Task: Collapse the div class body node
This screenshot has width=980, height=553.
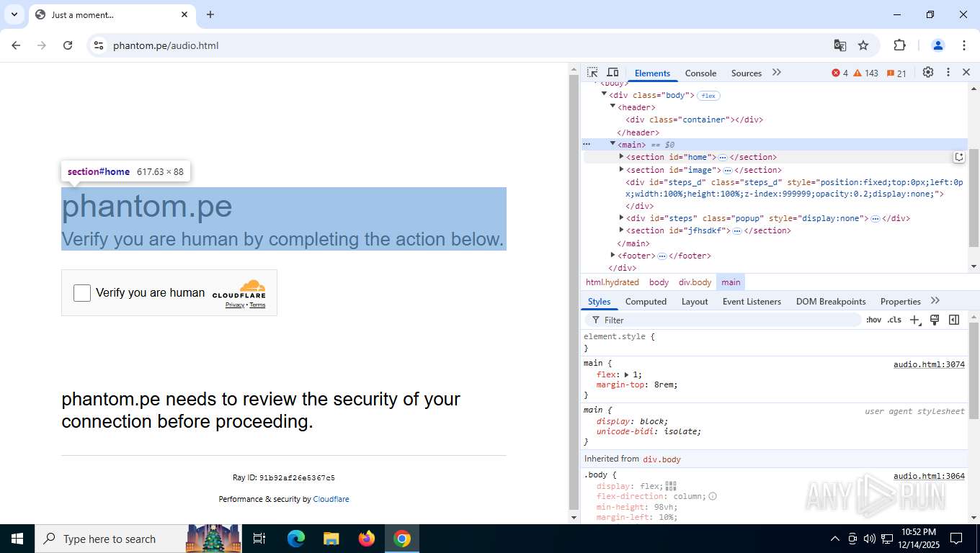Action: click(604, 94)
